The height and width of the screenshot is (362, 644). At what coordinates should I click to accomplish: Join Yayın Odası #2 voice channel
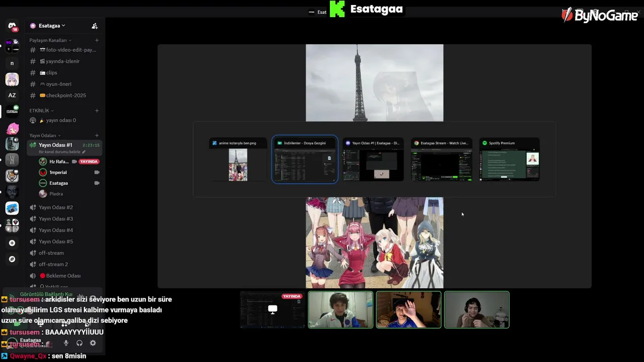[x=65, y=207]
